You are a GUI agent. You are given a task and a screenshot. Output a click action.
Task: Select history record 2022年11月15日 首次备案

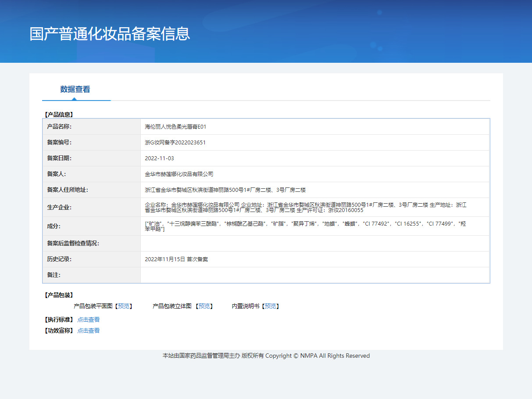pos(176,259)
